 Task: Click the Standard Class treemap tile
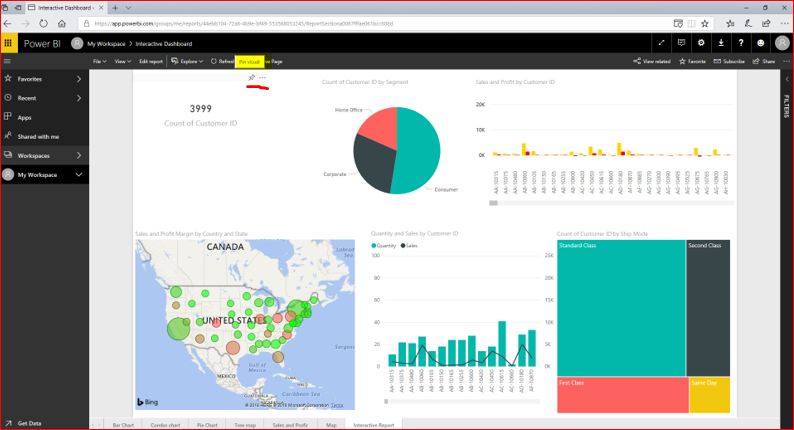[x=621, y=308]
